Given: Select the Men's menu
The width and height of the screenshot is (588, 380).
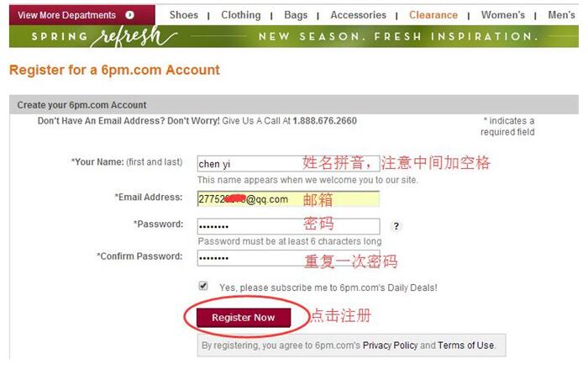Looking at the screenshot, I should tap(561, 15).
